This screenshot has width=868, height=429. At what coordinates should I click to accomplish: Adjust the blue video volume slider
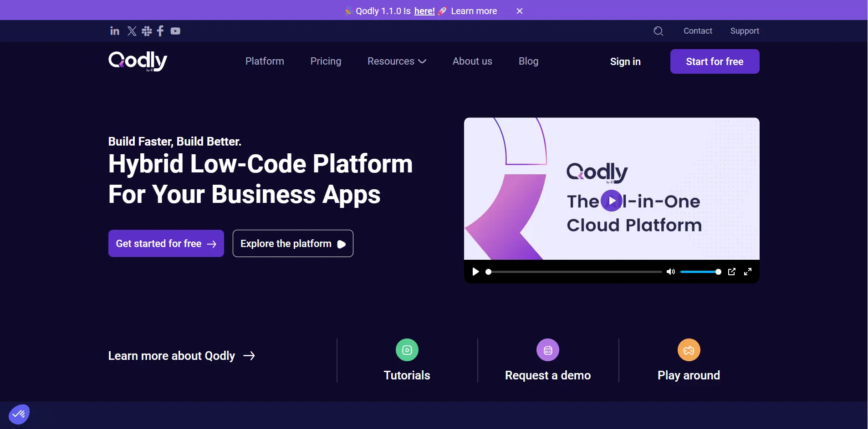(x=700, y=272)
